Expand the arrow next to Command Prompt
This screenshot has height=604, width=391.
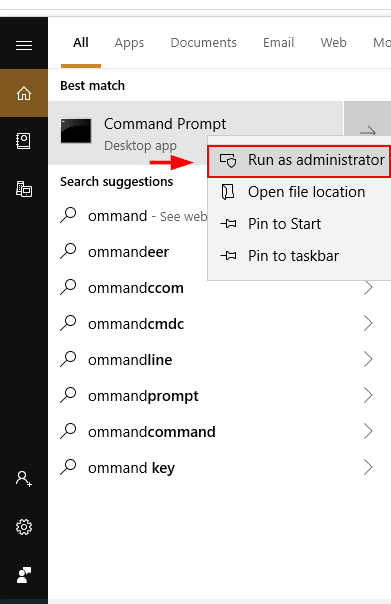click(x=368, y=132)
